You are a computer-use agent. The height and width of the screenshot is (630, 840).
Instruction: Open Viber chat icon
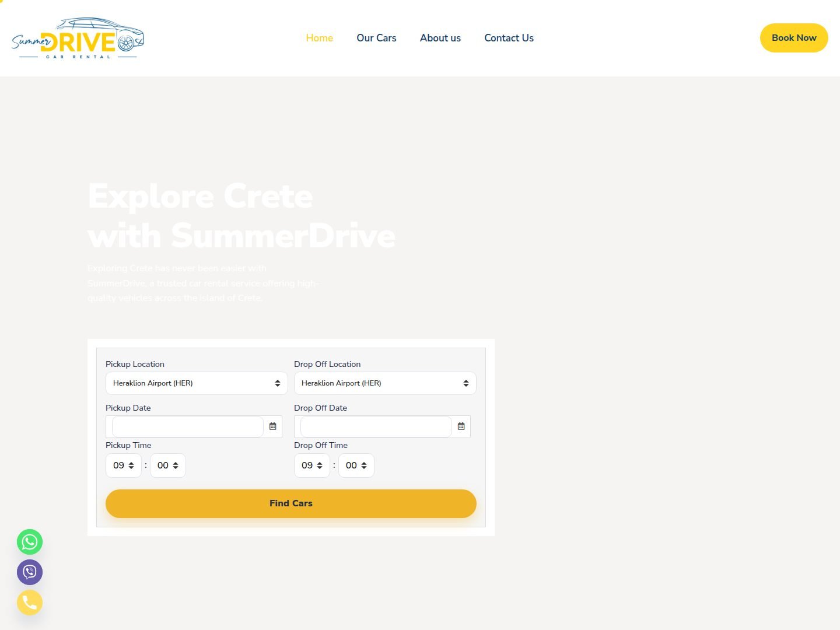[x=30, y=572]
